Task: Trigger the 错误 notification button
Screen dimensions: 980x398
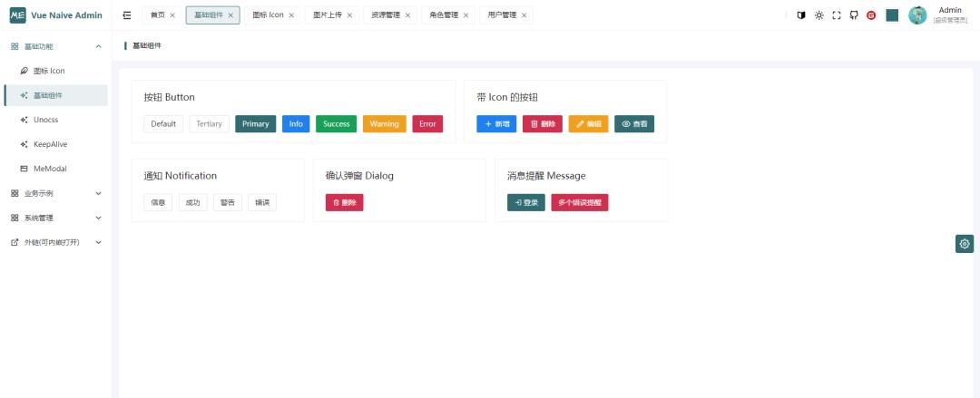Action: tap(262, 202)
